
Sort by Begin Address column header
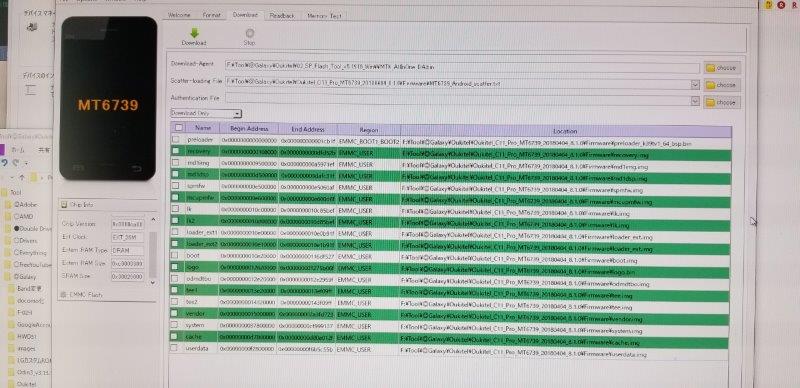(249, 129)
